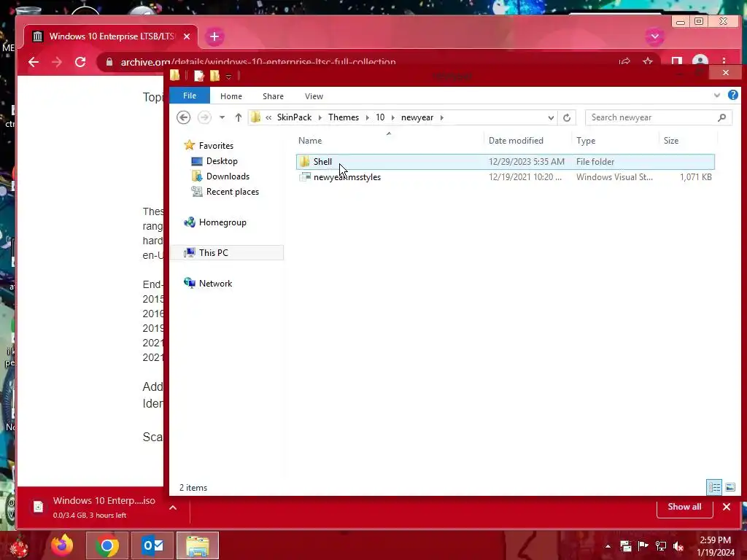Open address bar history dropdown
The image size is (747, 560).
pyautogui.click(x=551, y=117)
